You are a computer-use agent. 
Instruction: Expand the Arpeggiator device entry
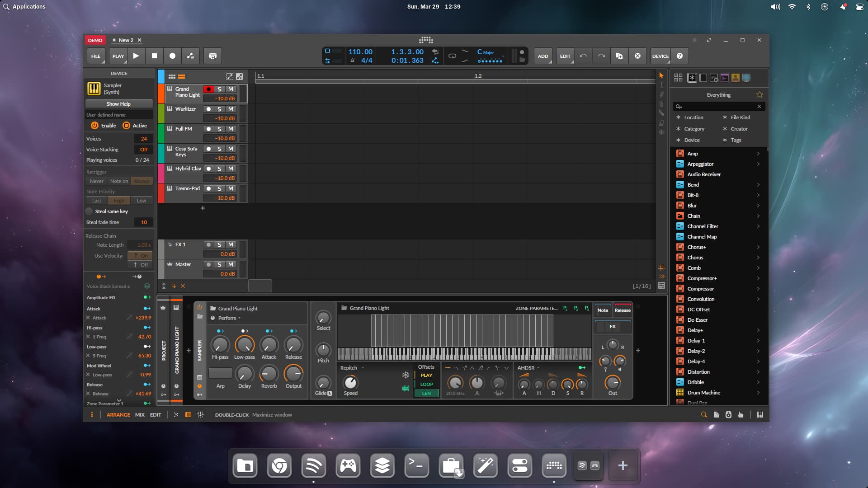pyautogui.click(x=758, y=164)
